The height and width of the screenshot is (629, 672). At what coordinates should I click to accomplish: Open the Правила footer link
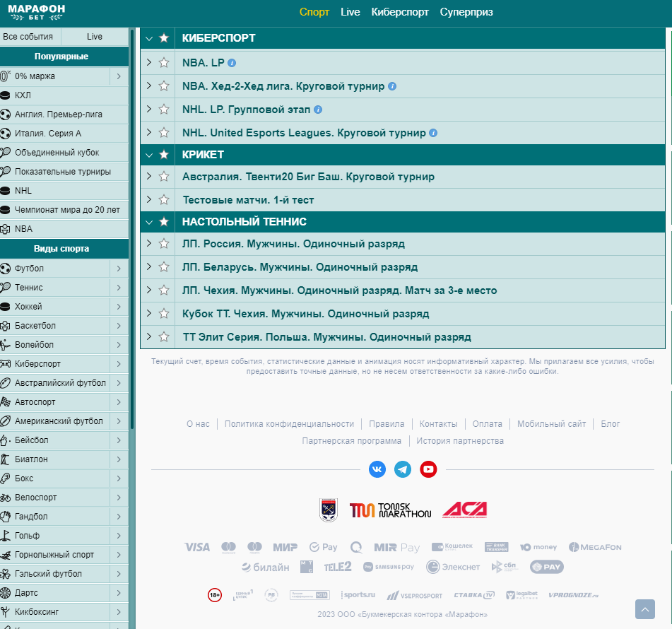pyautogui.click(x=387, y=423)
